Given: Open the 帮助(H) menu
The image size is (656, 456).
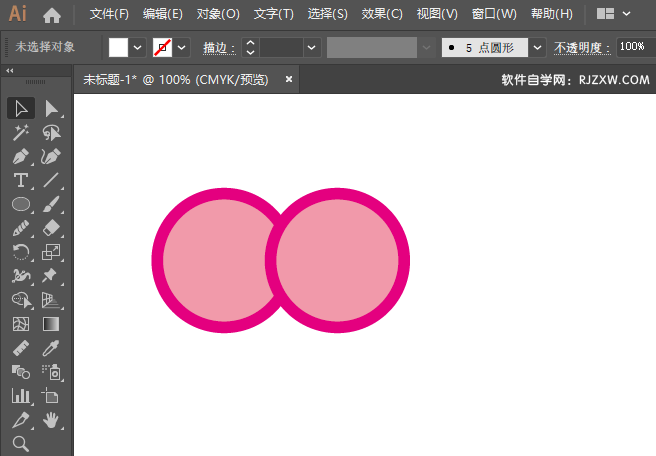Looking at the screenshot, I should tap(551, 14).
